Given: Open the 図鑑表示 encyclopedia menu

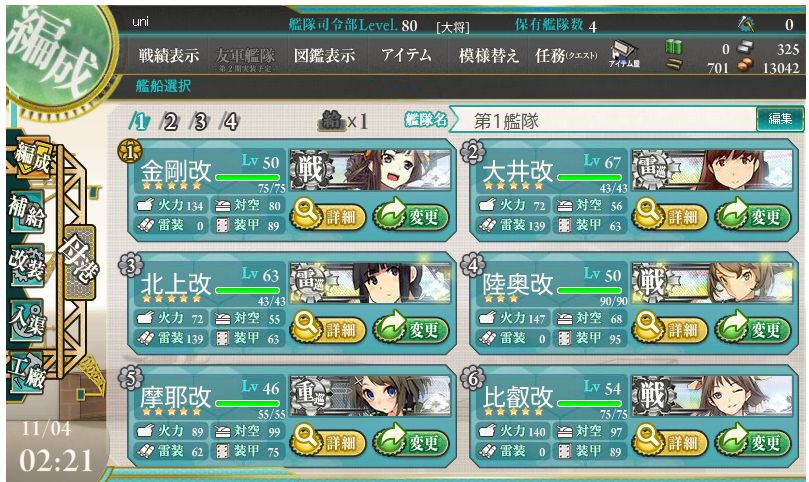Looking at the screenshot, I should point(324,55).
